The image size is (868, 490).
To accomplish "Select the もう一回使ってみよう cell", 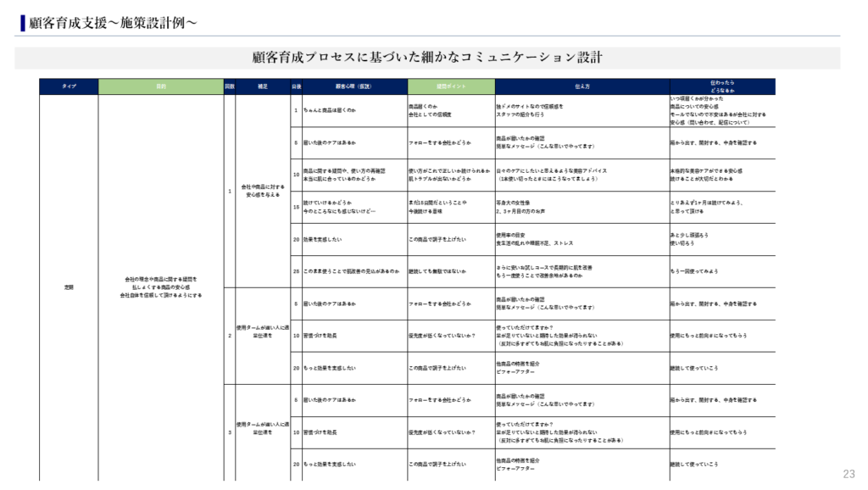I will click(697, 271).
